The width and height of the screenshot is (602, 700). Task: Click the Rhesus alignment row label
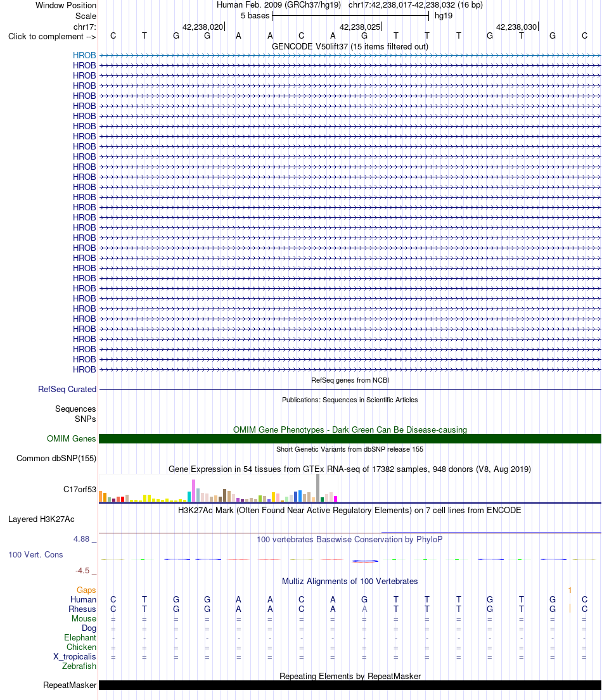pyautogui.click(x=82, y=609)
